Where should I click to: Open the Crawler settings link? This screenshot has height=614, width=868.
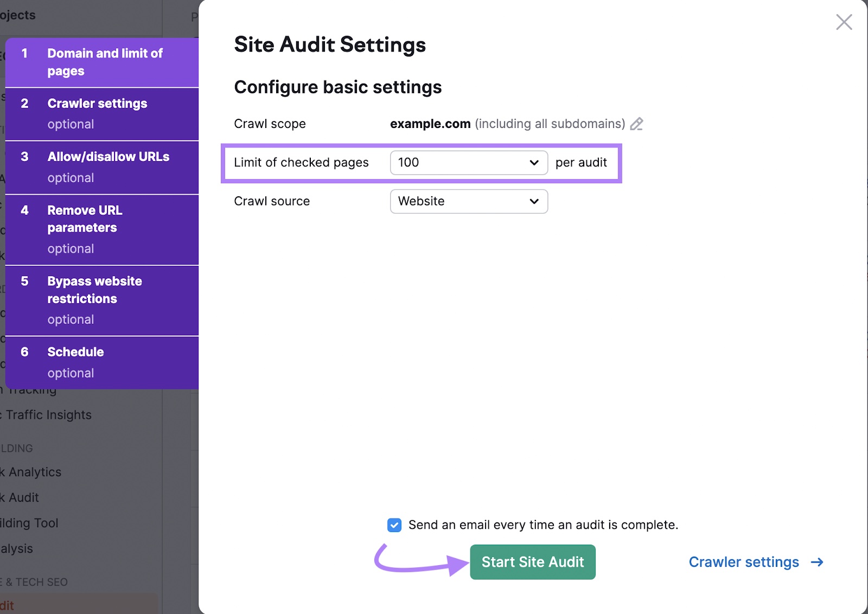tap(743, 562)
